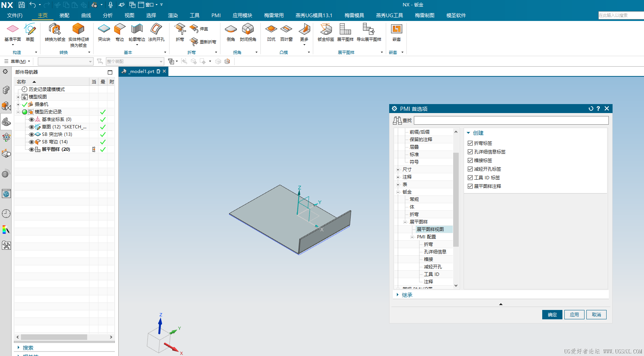Expand the 注释 tree node in PMI
644x356 pixels.
398,177
